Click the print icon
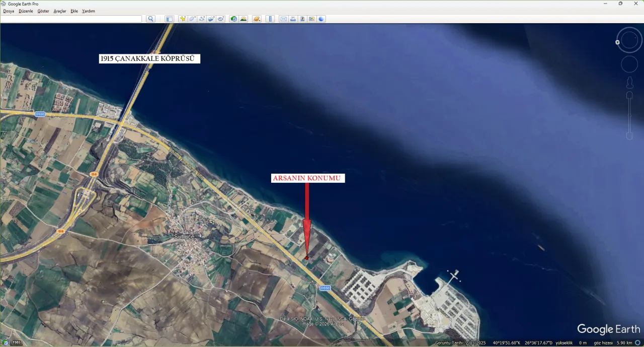Image resolution: width=644 pixels, height=347 pixels. pos(293,19)
